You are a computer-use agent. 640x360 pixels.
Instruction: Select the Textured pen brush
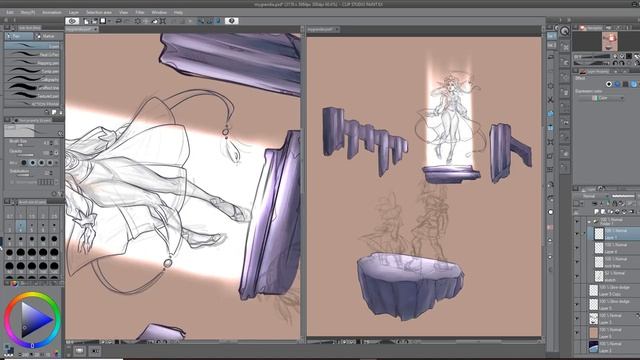[32, 96]
